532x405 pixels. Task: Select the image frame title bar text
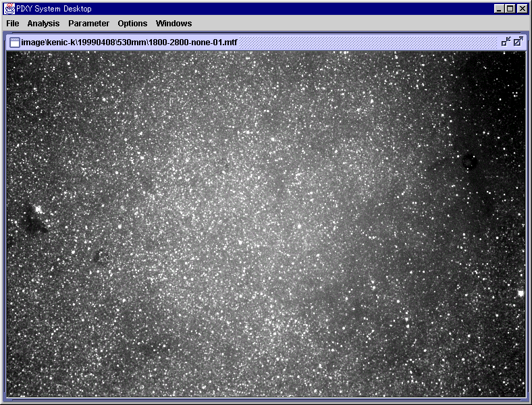(129, 43)
